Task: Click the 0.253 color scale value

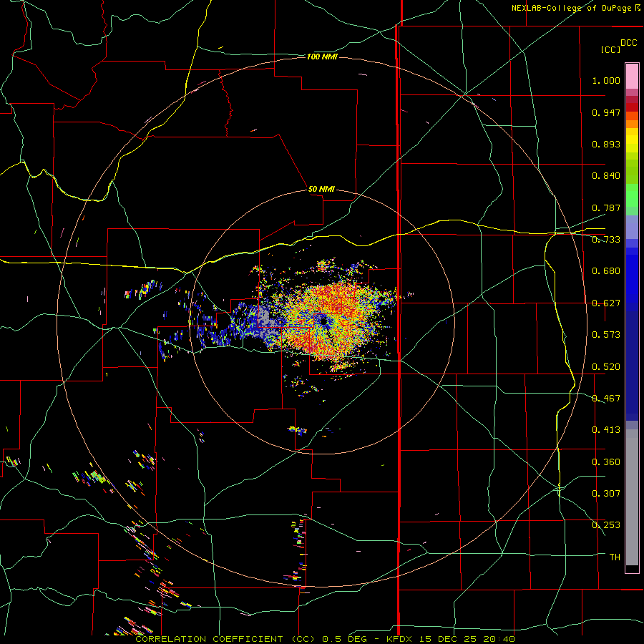Action: pos(606,525)
